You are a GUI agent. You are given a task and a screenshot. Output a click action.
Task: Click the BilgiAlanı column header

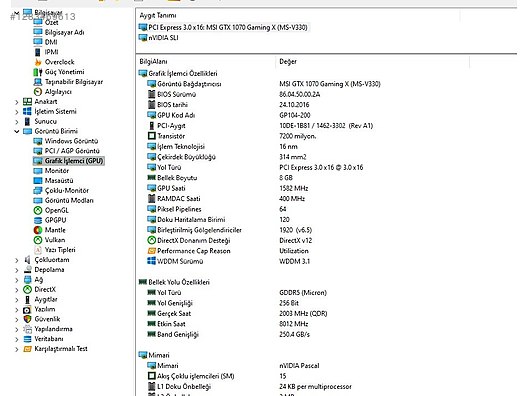click(x=153, y=62)
